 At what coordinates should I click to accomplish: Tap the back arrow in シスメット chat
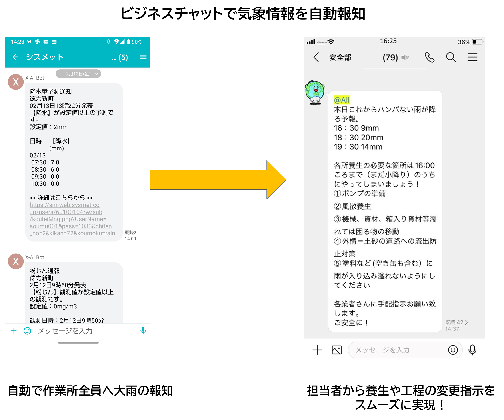coord(15,57)
